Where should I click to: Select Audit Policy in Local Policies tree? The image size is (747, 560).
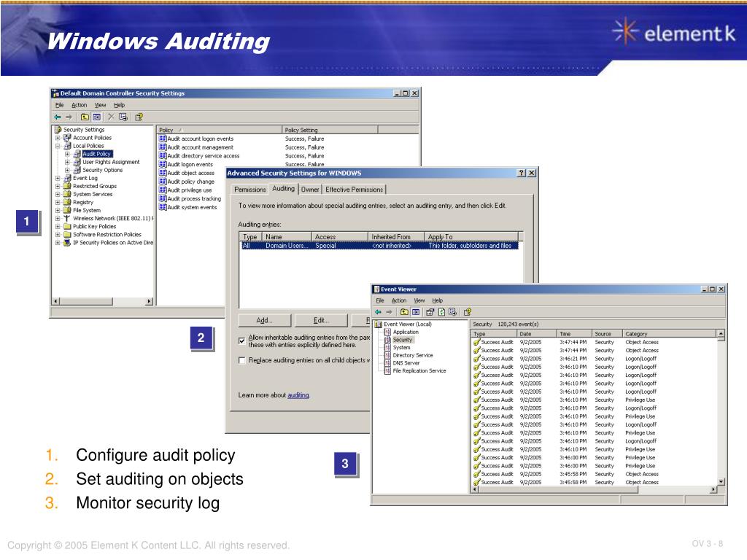point(97,154)
